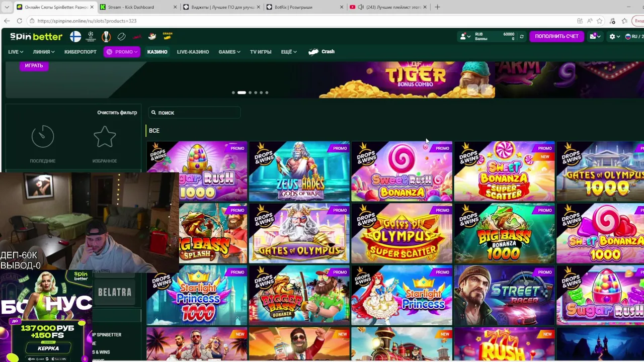Open the Gates of Olympus tile

click(x=299, y=233)
